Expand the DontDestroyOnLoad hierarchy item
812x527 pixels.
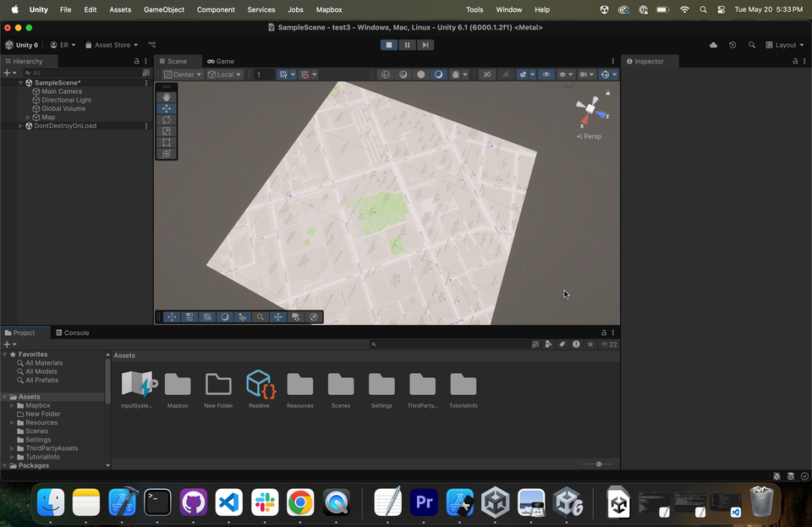(x=20, y=126)
